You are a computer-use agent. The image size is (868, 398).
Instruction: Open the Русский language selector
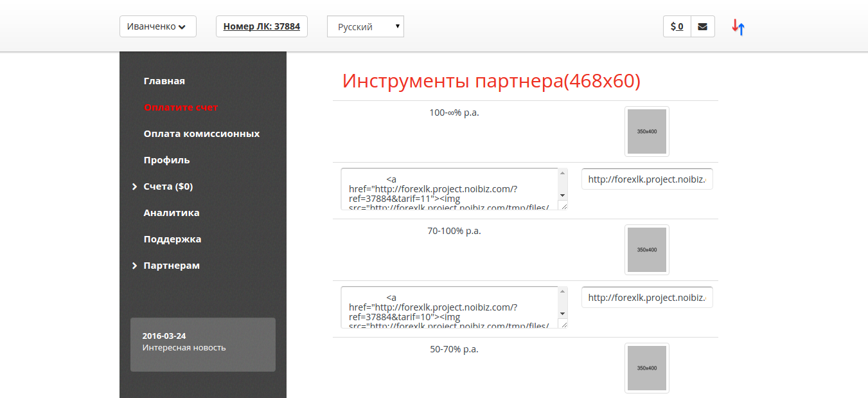(365, 26)
